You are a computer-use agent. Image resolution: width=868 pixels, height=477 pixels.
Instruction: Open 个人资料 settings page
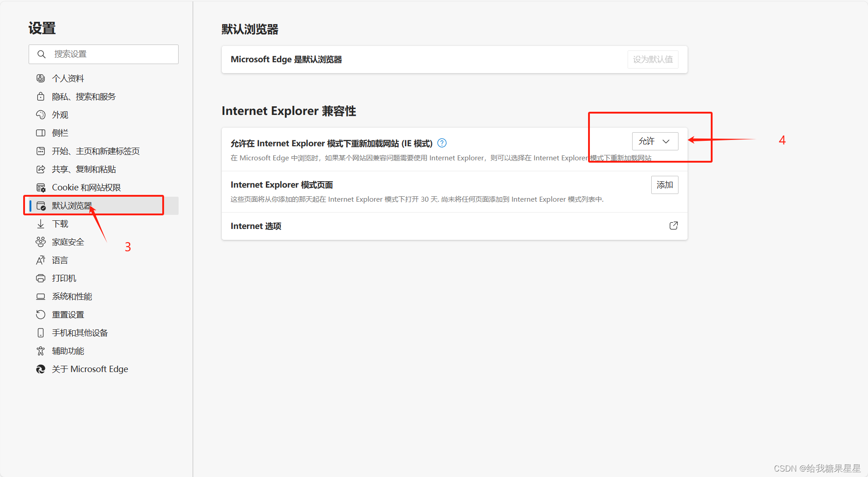pyautogui.click(x=104, y=78)
